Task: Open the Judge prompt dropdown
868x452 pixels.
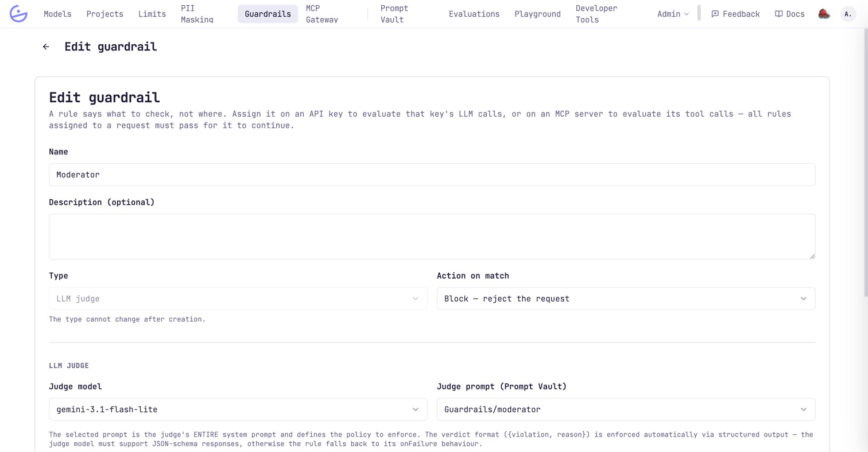Action: coord(626,409)
